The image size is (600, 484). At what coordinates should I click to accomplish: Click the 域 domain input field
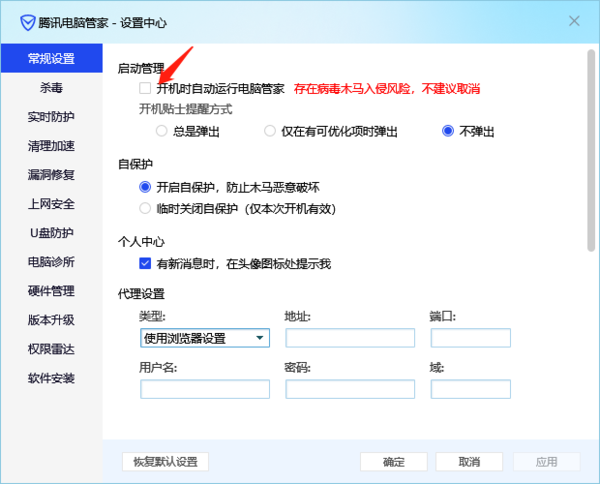pos(471,389)
